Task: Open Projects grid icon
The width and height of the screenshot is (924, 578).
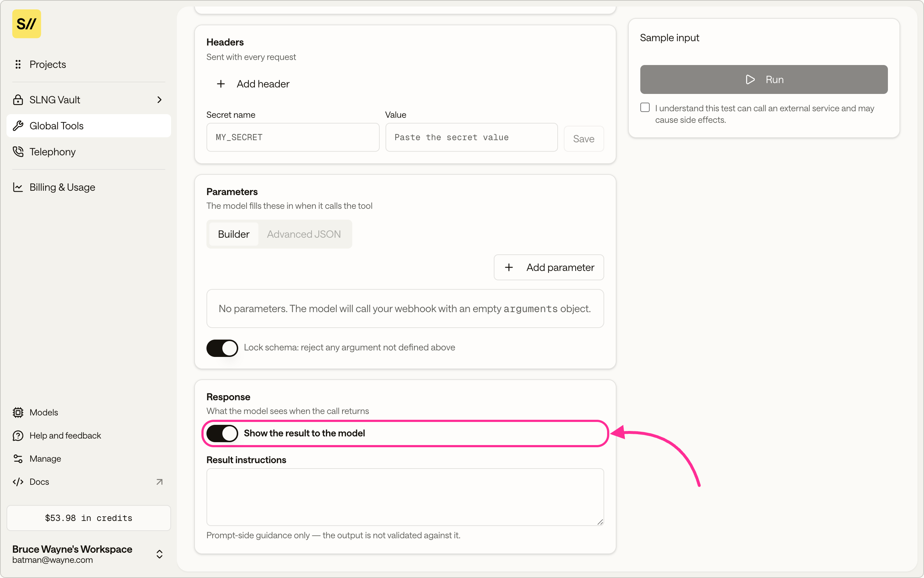Action: pyautogui.click(x=18, y=64)
